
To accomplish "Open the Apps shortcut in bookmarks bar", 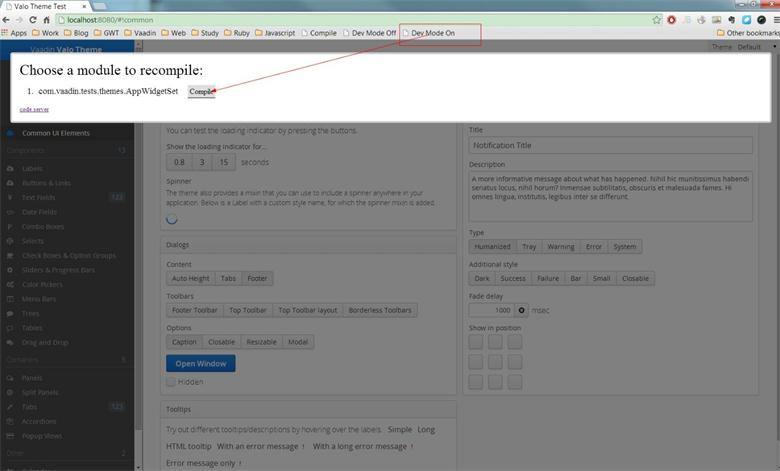I will [x=13, y=33].
